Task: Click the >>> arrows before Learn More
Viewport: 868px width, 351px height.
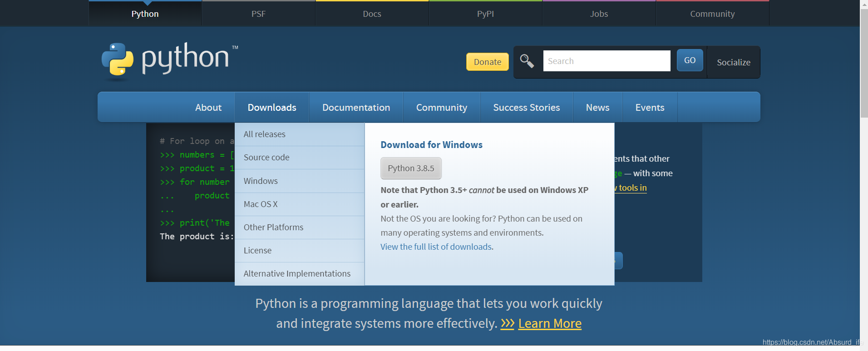Action: [507, 323]
